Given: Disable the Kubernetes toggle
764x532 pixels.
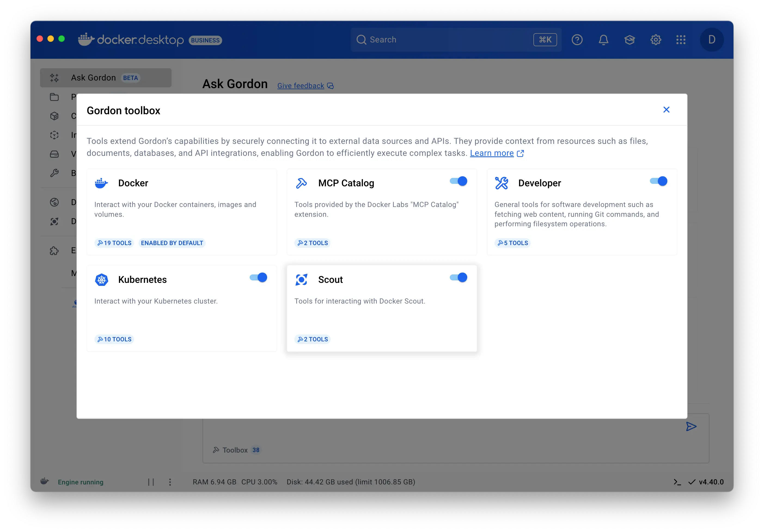Looking at the screenshot, I should click(x=259, y=278).
